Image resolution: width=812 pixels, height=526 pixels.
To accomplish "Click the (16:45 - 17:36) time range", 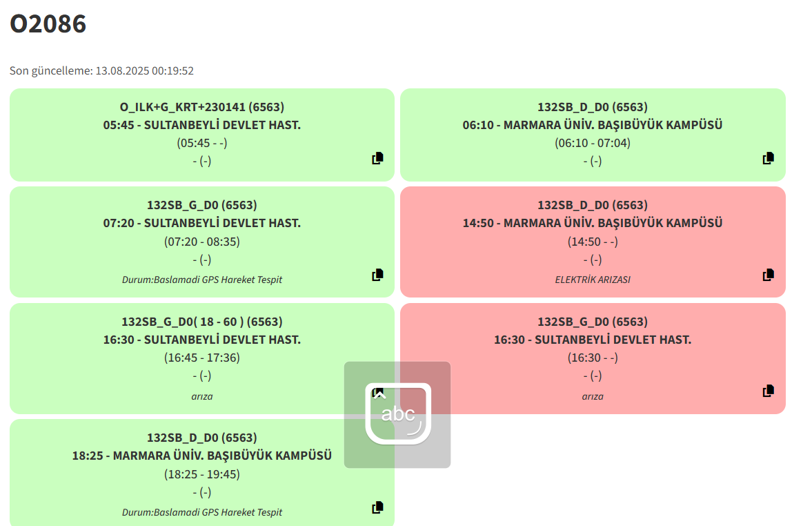I will point(202,358).
